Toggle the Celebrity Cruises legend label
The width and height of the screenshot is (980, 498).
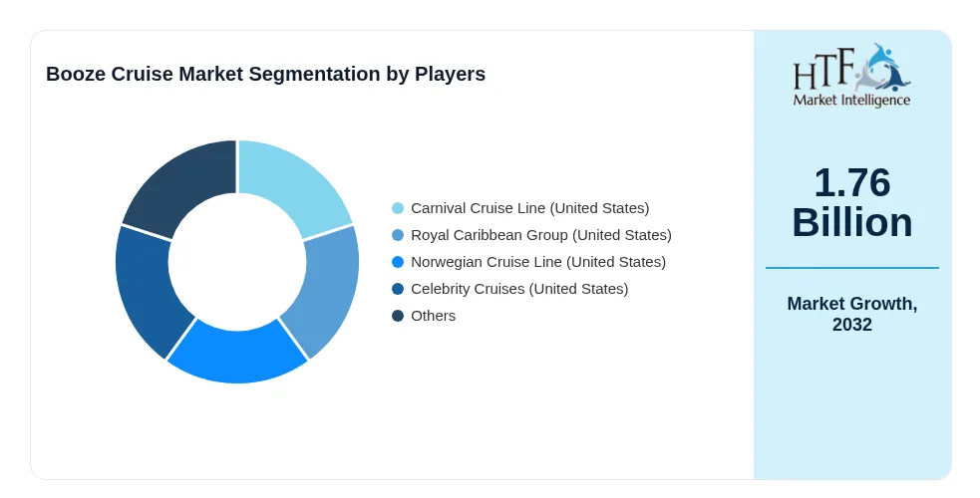coord(519,289)
